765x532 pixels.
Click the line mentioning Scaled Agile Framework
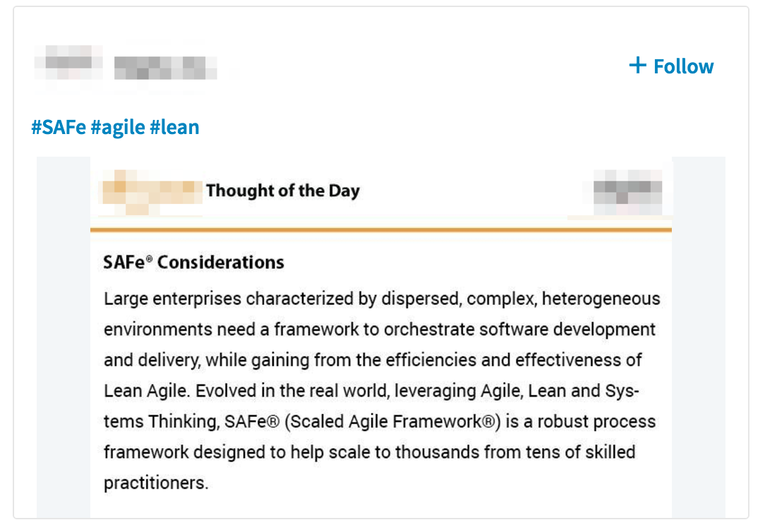[380, 422]
